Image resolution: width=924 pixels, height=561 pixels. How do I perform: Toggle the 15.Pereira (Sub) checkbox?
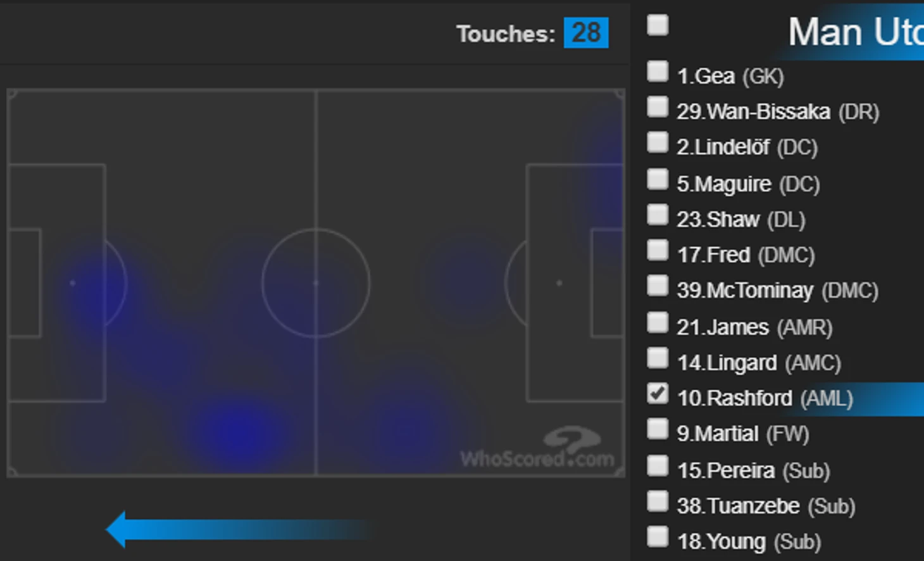coord(658,465)
